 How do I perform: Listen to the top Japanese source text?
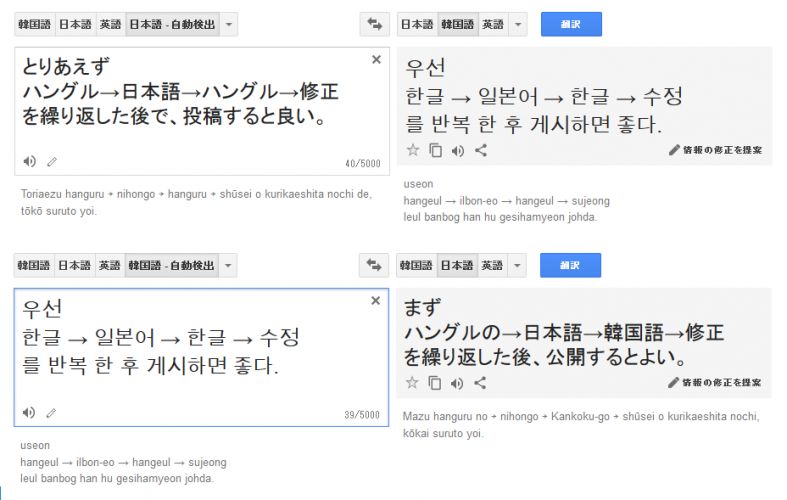click(x=30, y=162)
